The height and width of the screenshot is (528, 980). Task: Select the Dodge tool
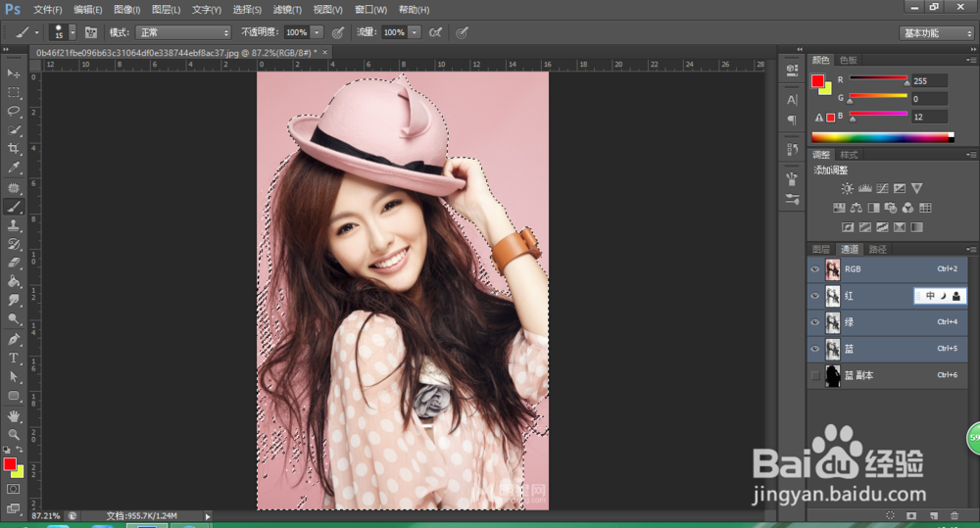point(13,318)
